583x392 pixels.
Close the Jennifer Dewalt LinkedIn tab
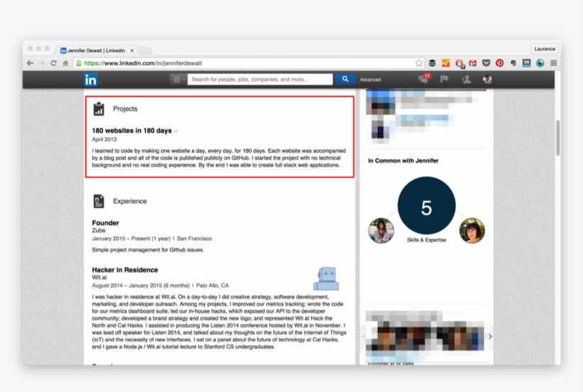[132, 50]
